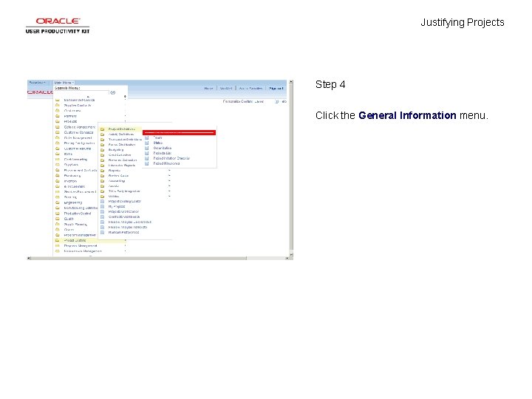Expand the Accounting submenu arrow
Image resolution: width=532 pixels, height=399 pixels.
tap(169, 181)
